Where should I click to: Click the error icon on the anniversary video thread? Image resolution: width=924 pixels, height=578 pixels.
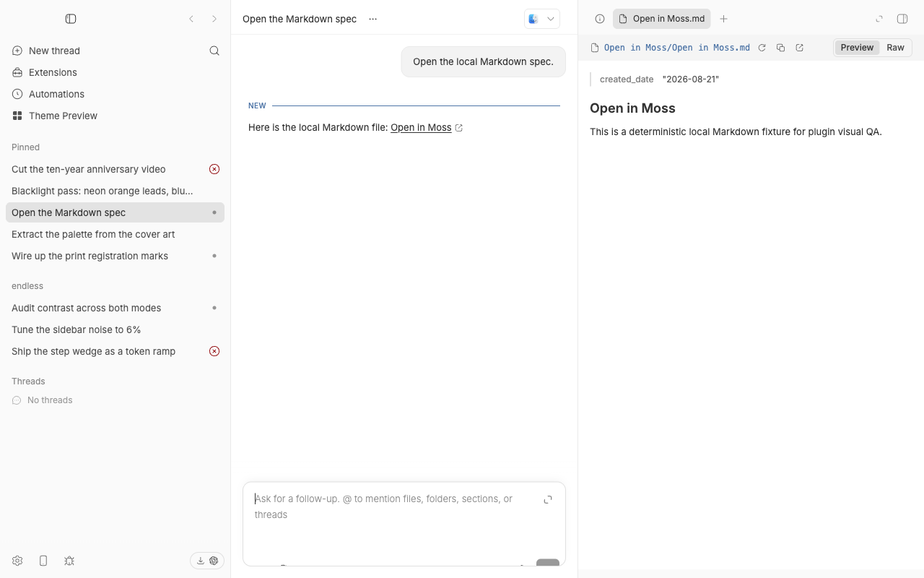(x=214, y=169)
